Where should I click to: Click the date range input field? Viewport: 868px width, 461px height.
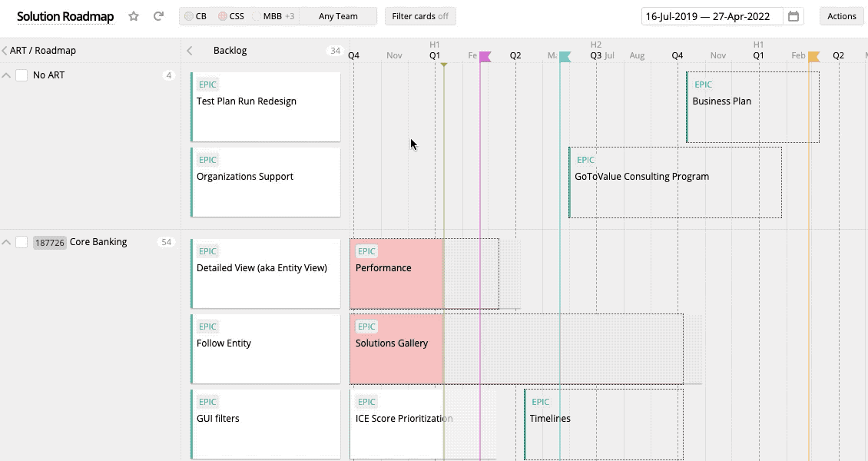point(711,15)
